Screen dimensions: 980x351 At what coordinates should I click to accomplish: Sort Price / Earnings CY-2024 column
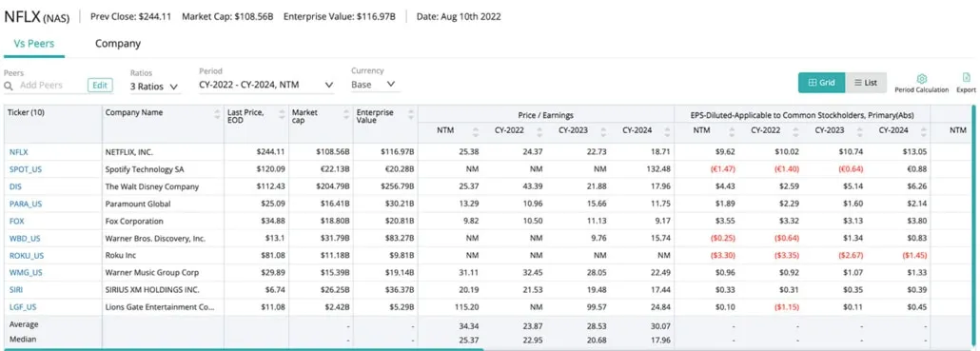click(x=667, y=131)
